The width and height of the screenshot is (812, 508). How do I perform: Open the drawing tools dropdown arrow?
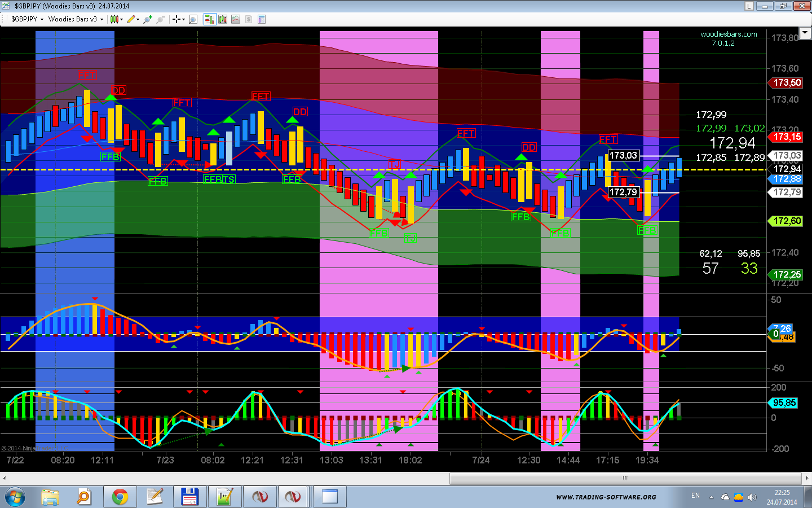(138, 19)
